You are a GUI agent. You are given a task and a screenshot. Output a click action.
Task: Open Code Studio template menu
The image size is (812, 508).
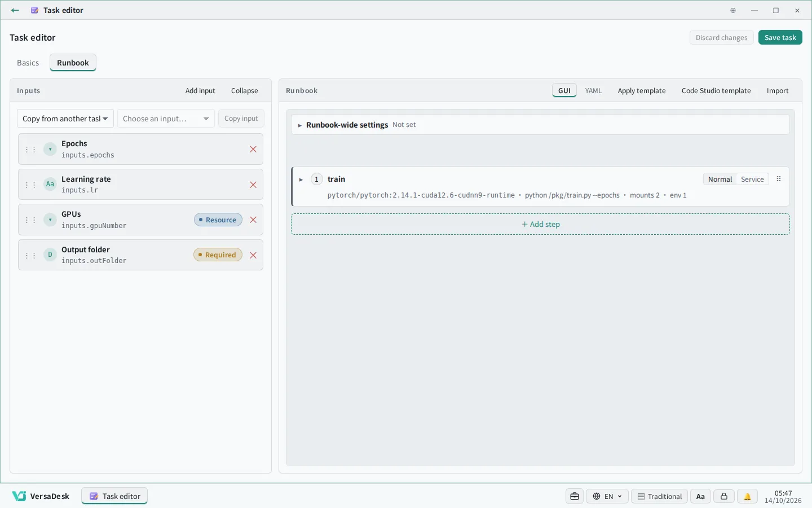coord(716,91)
